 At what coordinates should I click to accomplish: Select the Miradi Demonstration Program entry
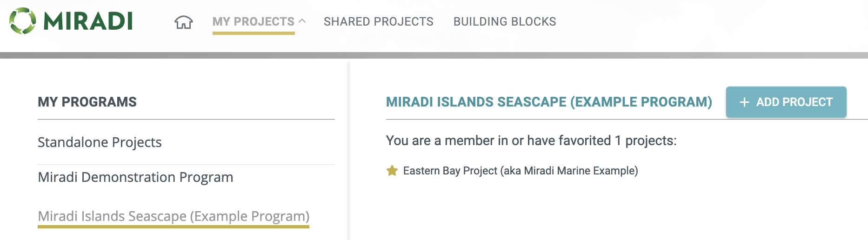(x=135, y=177)
